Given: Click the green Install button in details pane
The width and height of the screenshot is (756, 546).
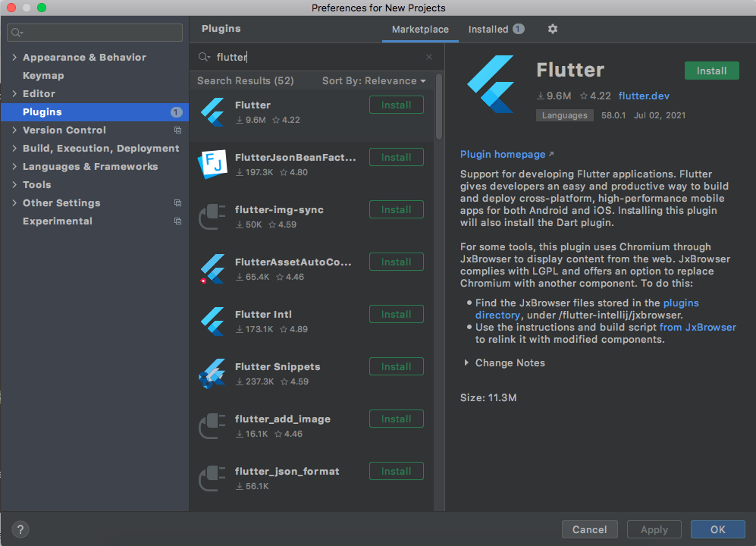Looking at the screenshot, I should (x=712, y=71).
